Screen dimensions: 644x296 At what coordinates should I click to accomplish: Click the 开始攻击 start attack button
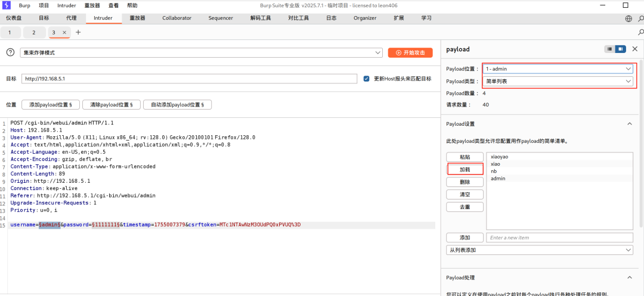(410, 52)
